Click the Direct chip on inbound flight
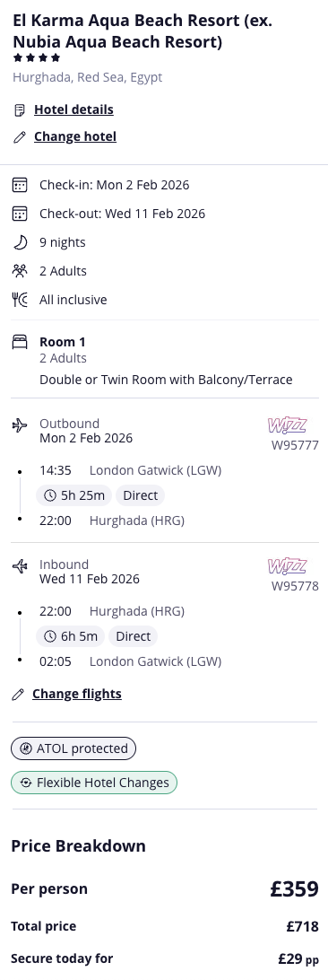The width and height of the screenshot is (328, 980). 134,636
